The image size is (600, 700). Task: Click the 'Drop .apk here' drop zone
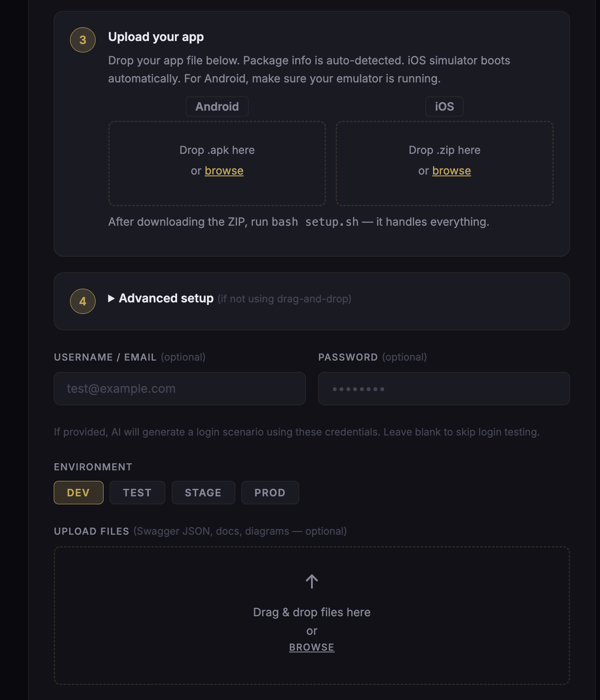click(x=217, y=150)
